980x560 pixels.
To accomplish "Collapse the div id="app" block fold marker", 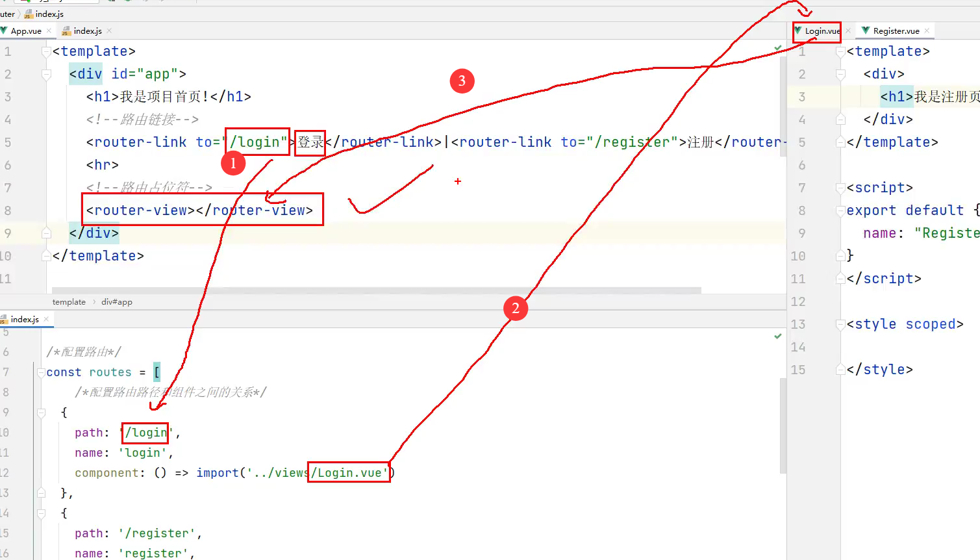I will (46, 74).
